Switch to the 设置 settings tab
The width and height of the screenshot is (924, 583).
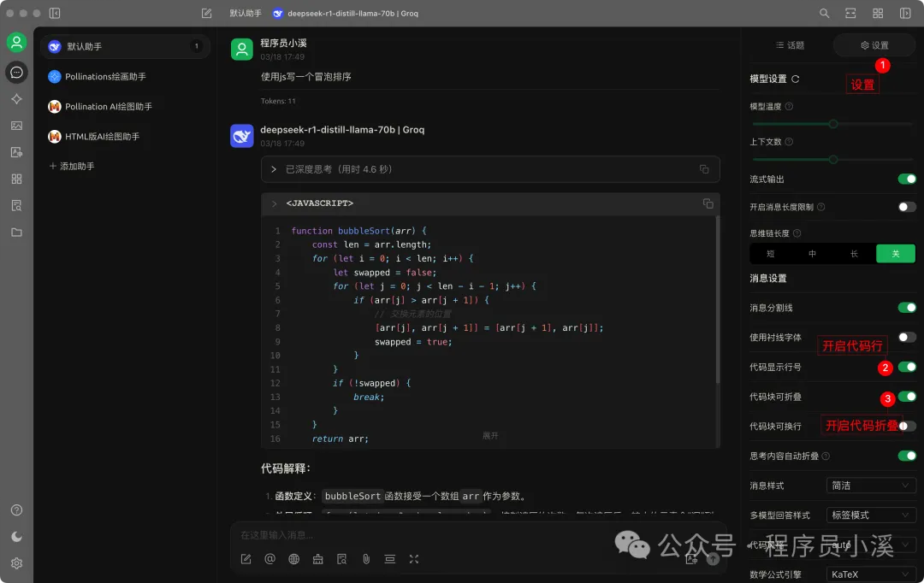click(874, 45)
